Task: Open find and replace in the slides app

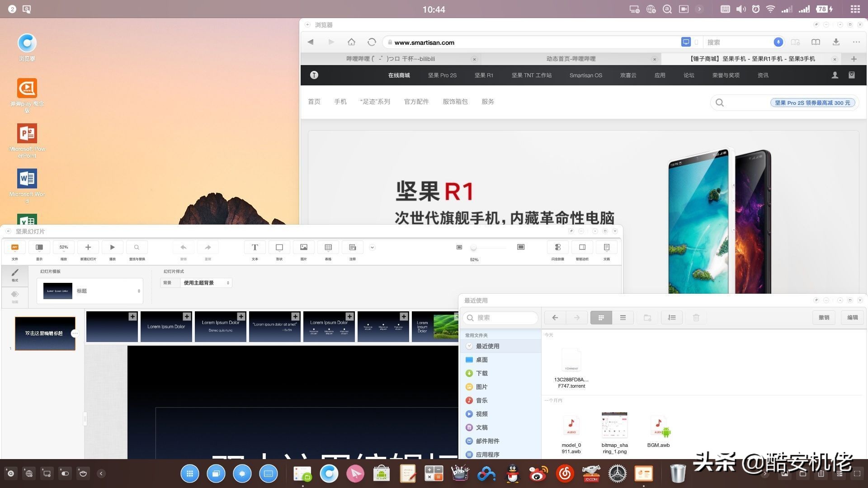Action: click(137, 247)
